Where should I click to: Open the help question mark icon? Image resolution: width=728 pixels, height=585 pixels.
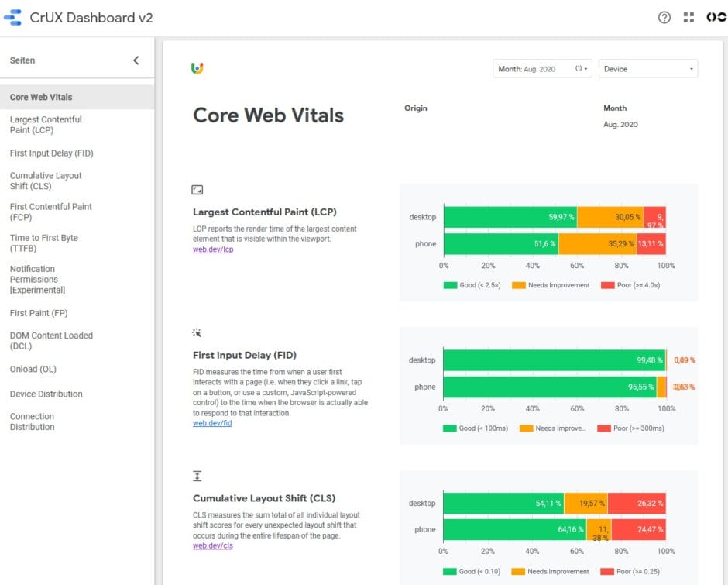click(664, 16)
